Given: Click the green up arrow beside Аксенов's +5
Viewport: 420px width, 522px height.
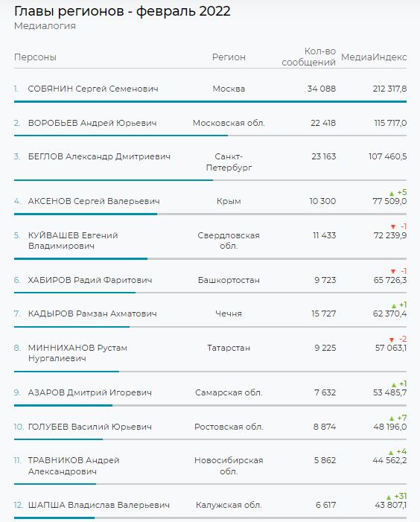Looking at the screenshot, I should pyautogui.click(x=392, y=194).
